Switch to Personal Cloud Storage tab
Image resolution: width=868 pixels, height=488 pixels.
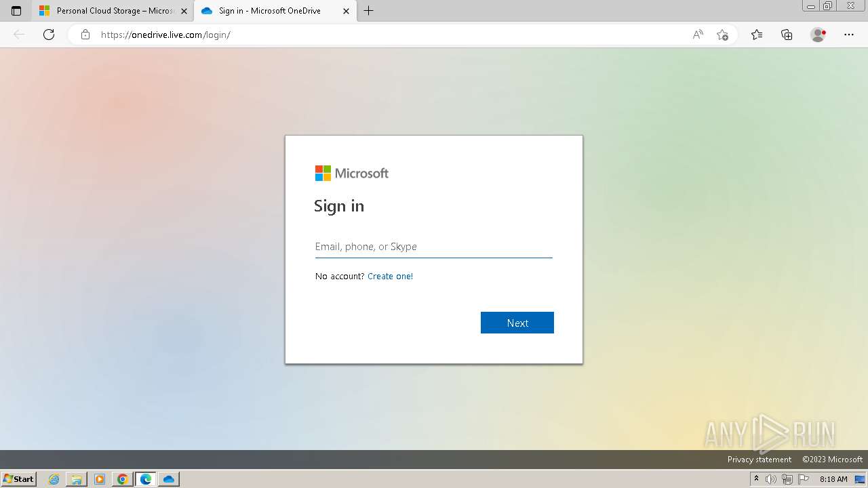(112, 11)
